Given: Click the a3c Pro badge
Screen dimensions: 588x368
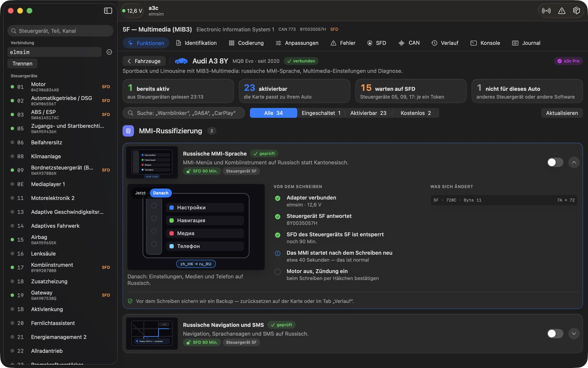Looking at the screenshot, I should point(568,61).
